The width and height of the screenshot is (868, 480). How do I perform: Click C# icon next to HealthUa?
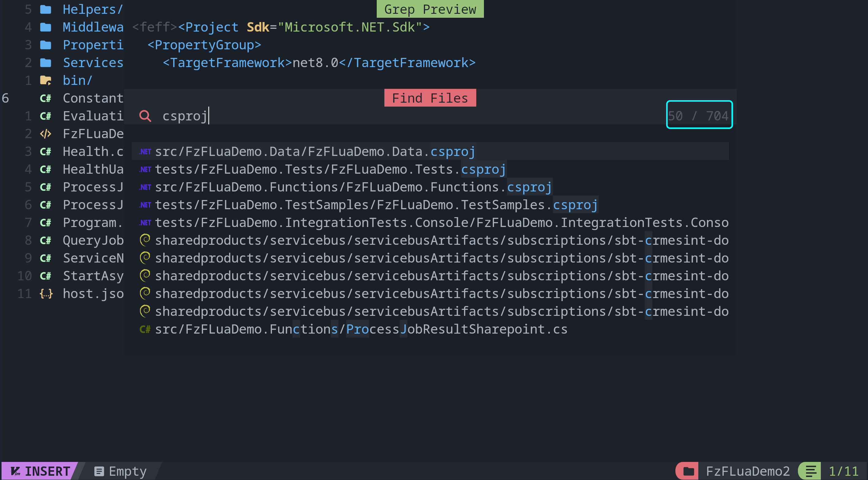tap(46, 169)
